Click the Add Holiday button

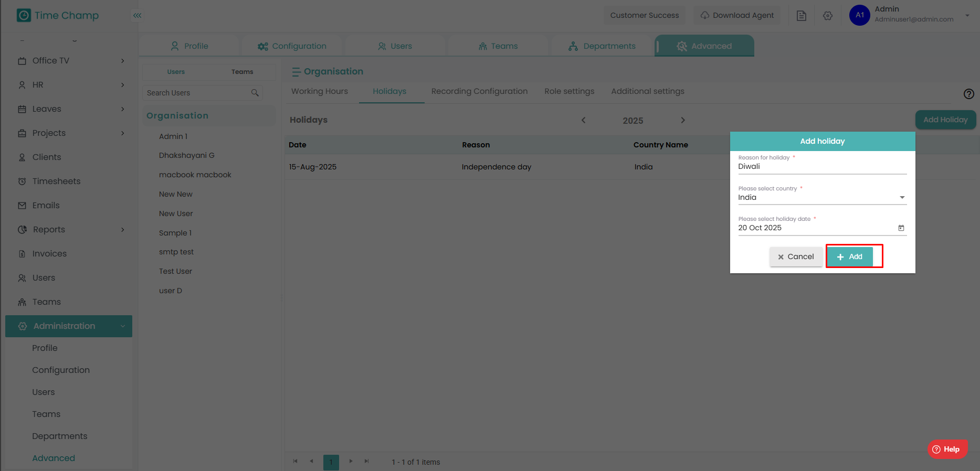click(x=945, y=120)
